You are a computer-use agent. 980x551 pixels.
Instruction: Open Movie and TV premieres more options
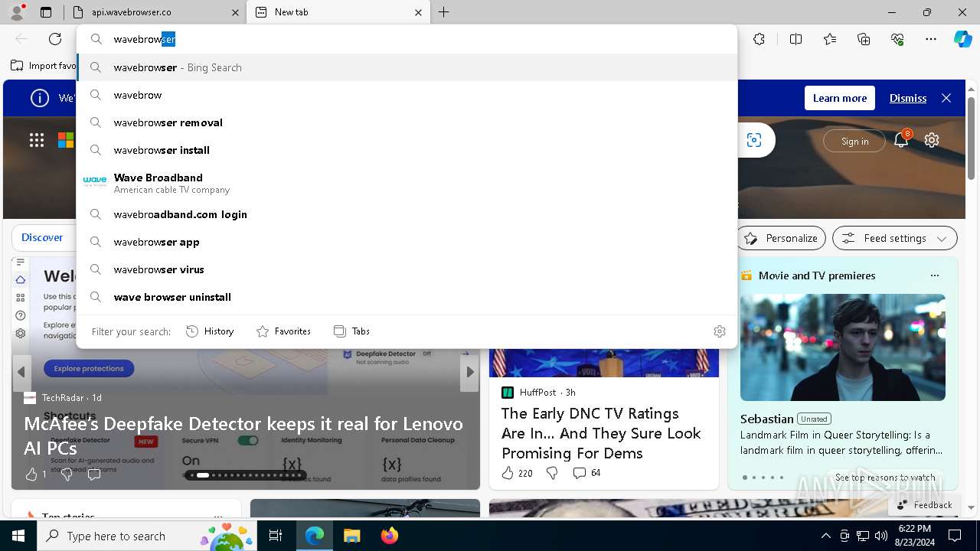coord(934,275)
